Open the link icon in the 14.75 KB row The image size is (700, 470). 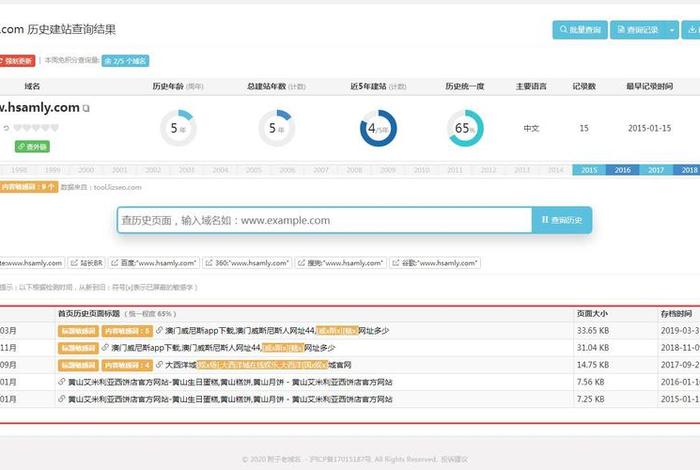point(159,365)
